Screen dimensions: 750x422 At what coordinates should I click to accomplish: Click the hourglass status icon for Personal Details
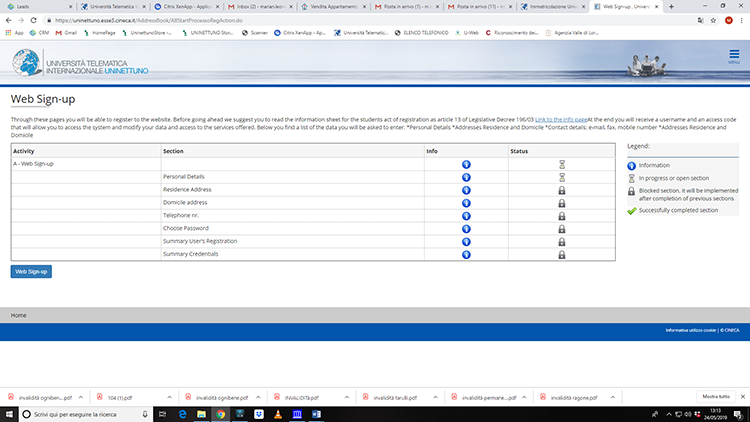(561, 177)
